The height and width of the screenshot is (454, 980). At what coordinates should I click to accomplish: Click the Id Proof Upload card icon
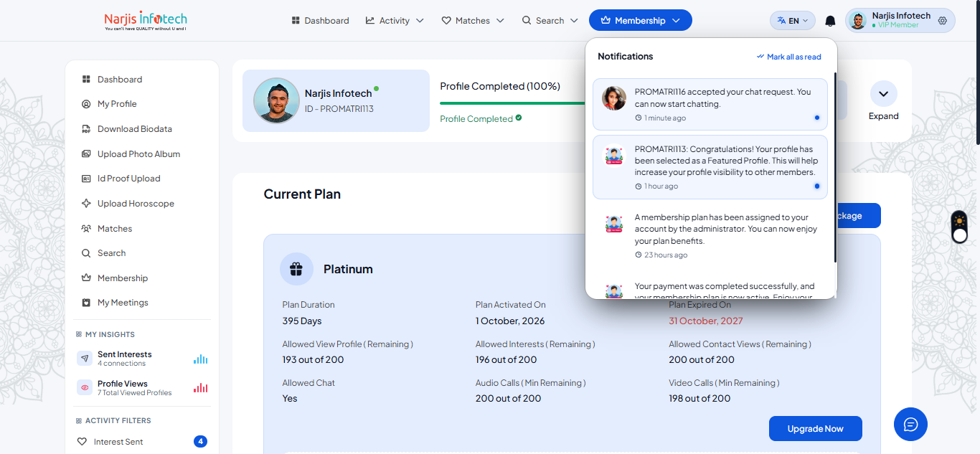(86, 179)
